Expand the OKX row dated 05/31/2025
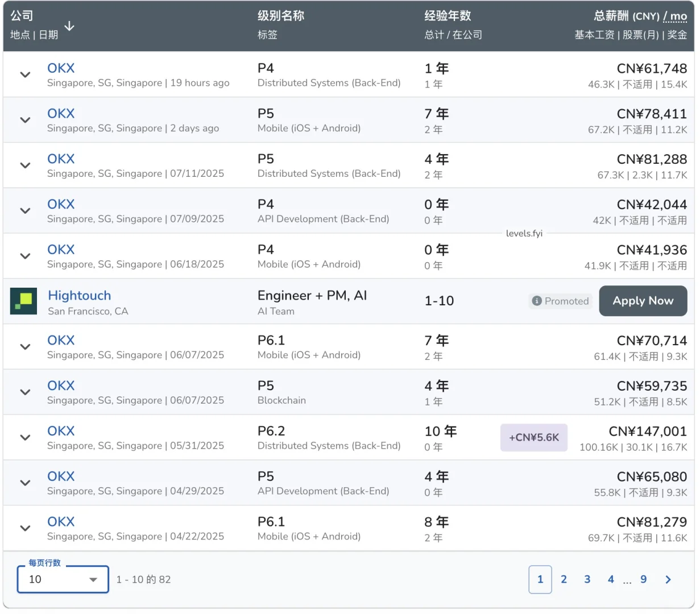 25,437
